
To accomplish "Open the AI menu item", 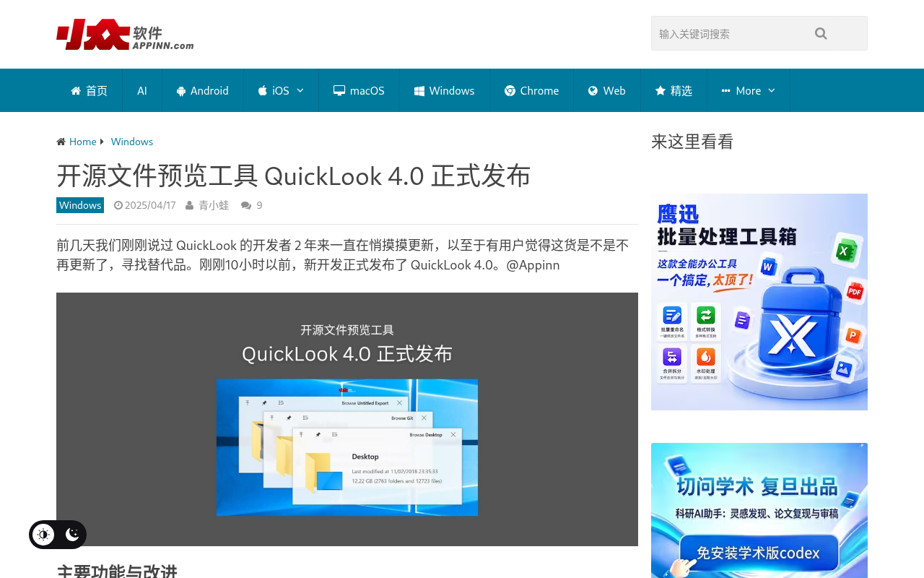I will pos(142,90).
